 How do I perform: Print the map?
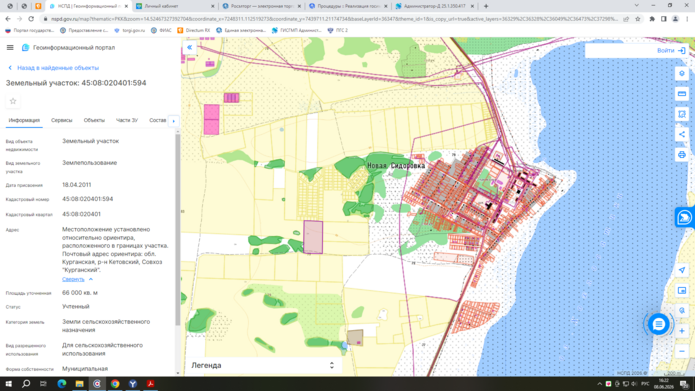682,155
